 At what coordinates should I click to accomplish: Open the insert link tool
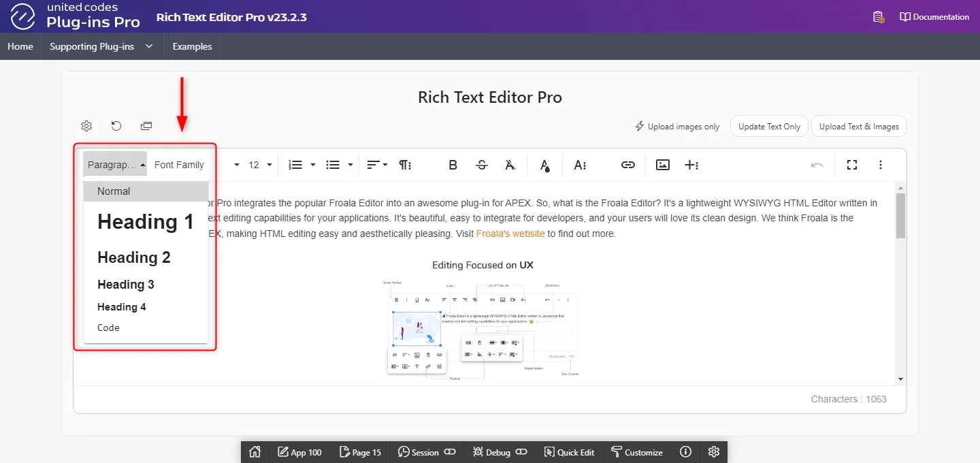pyautogui.click(x=627, y=165)
